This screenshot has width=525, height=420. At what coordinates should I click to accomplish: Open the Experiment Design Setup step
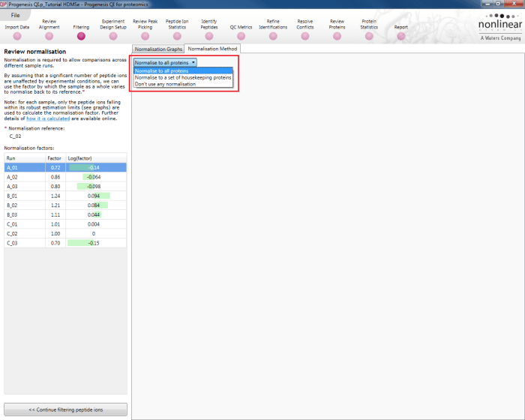click(x=113, y=29)
